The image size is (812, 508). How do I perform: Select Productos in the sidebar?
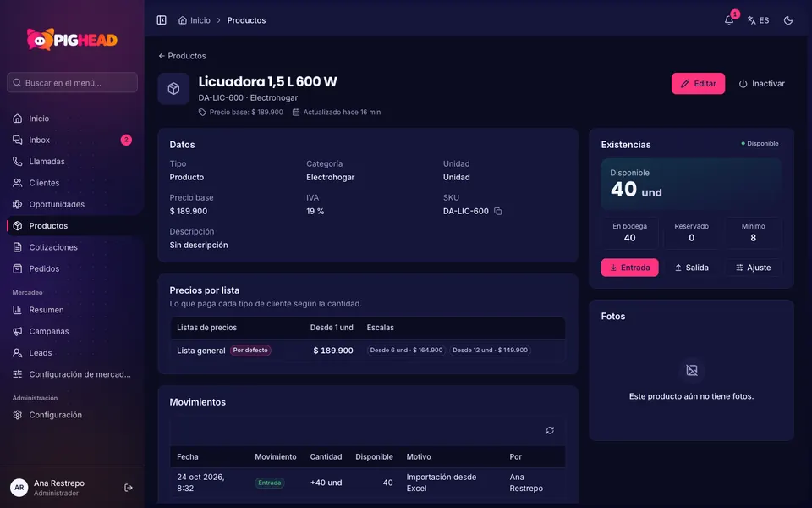tap(72, 225)
